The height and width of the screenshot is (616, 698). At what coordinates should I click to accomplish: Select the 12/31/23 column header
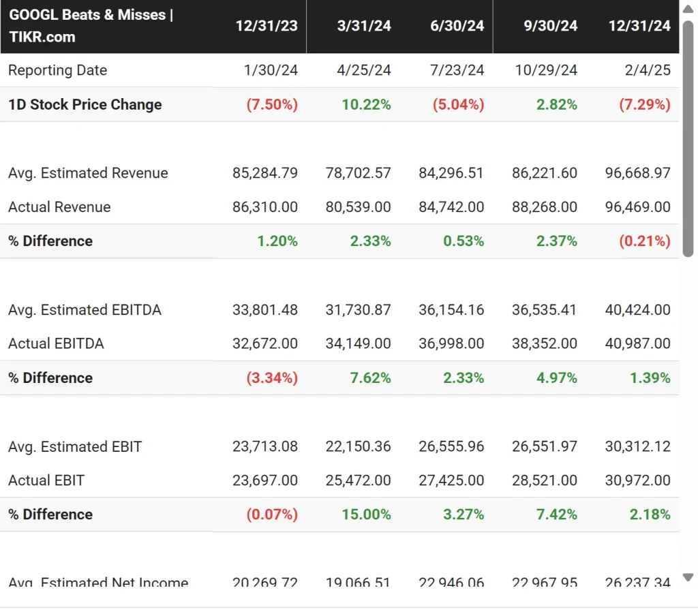[267, 26]
